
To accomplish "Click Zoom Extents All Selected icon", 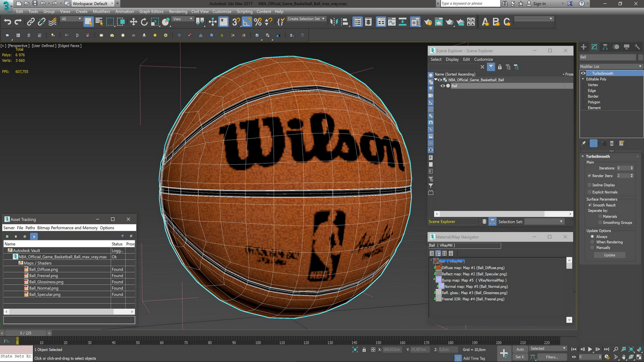I will pos(639,349).
